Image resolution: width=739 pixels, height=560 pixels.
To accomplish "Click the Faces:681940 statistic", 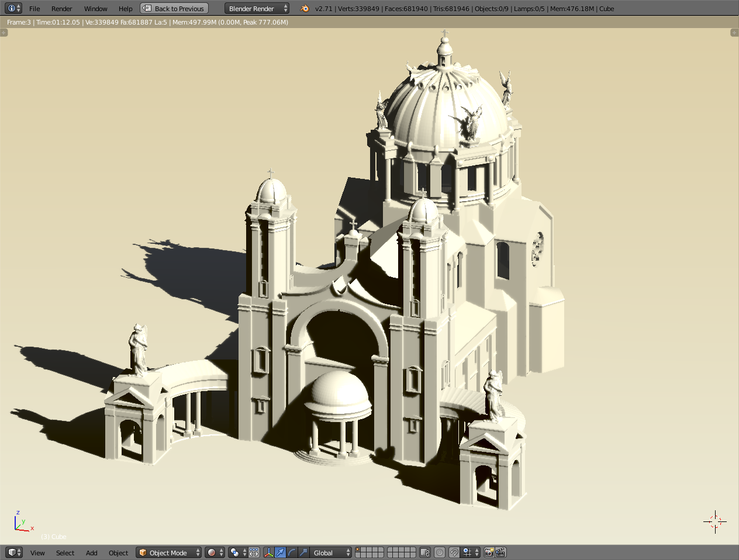I will pos(406,9).
